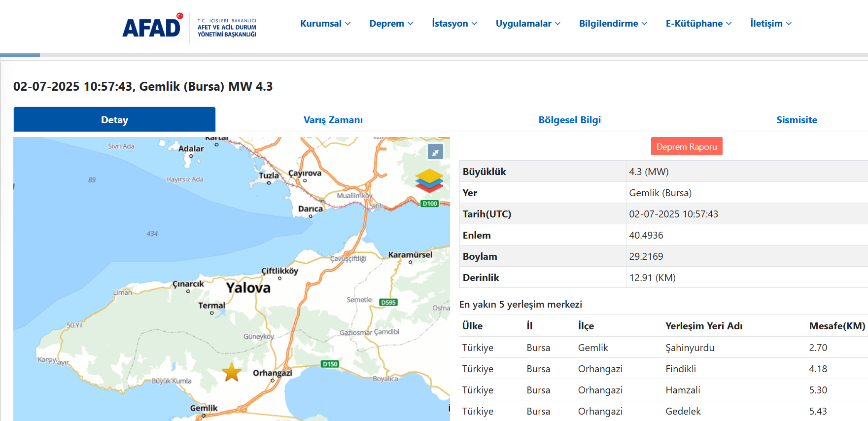Open the E-Kütüphane dropdown
Viewport: 868px width, 421px height.
point(698,24)
